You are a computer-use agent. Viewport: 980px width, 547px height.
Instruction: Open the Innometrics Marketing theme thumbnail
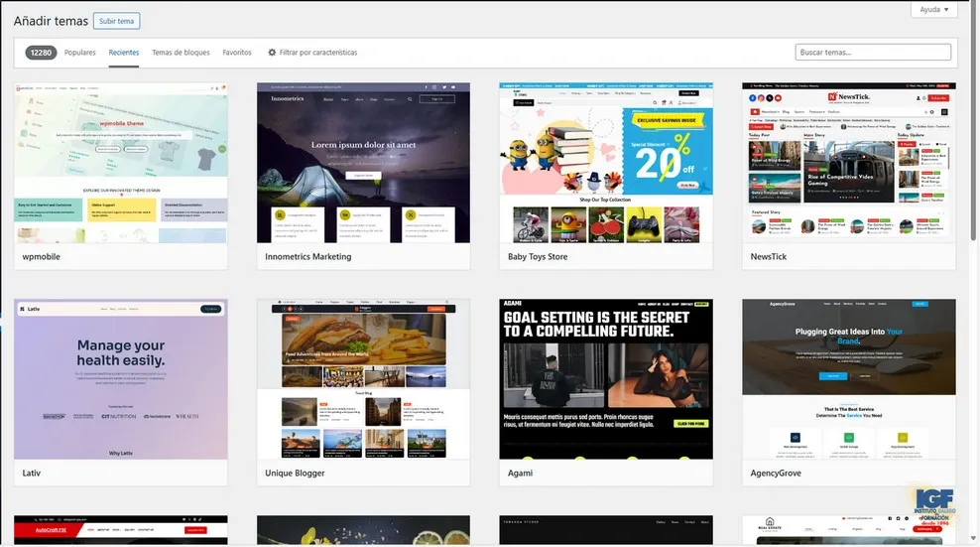pyautogui.click(x=363, y=163)
